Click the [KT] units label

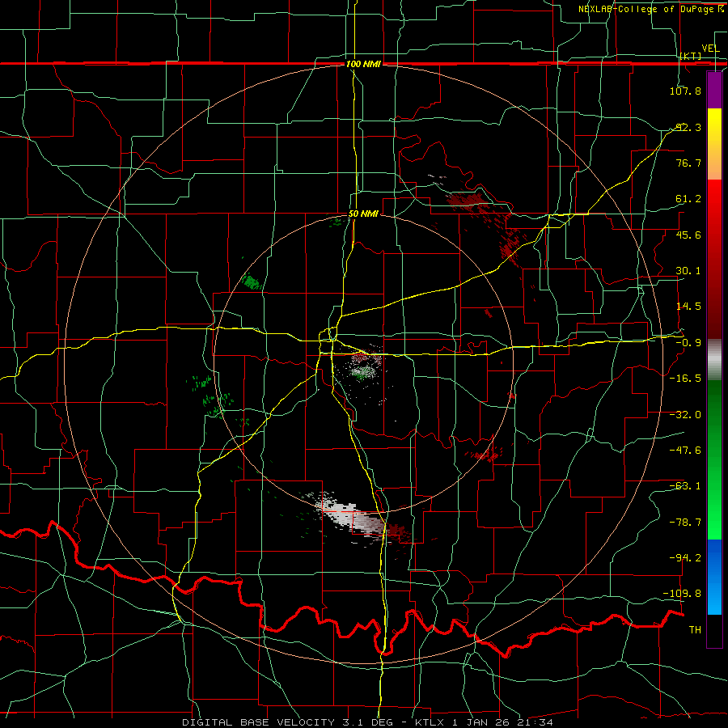(691, 56)
